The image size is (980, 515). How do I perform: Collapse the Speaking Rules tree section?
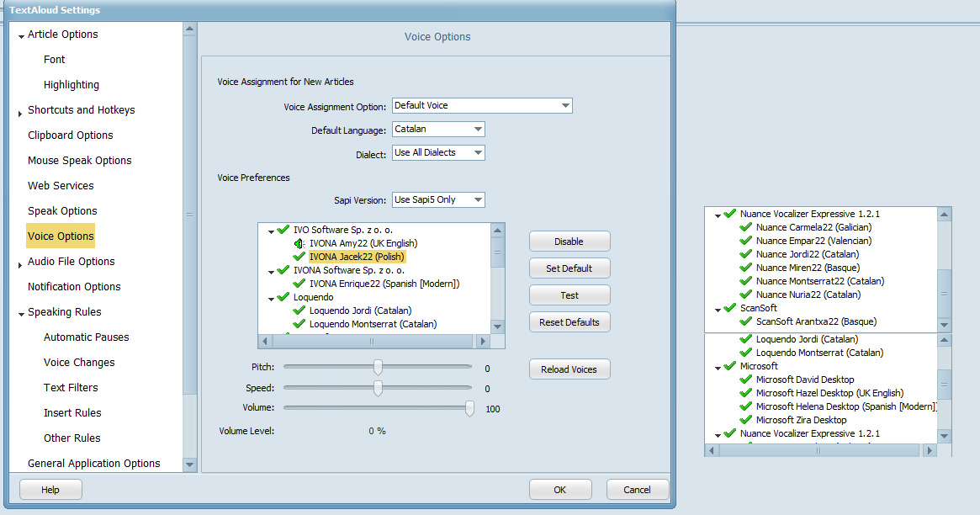coord(20,314)
